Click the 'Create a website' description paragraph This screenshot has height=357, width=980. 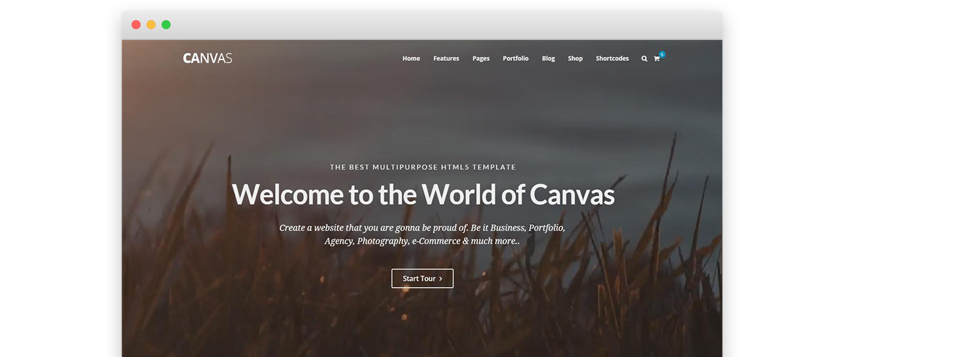tap(422, 228)
